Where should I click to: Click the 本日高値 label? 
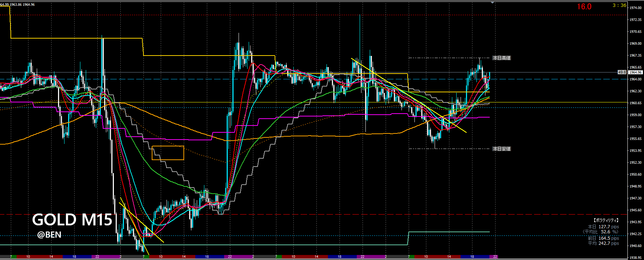502,58
